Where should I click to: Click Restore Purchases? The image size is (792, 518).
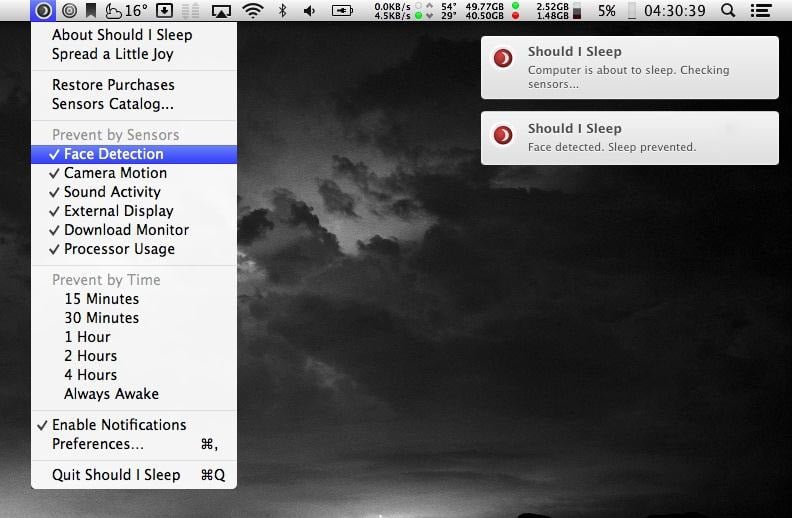(113, 85)
